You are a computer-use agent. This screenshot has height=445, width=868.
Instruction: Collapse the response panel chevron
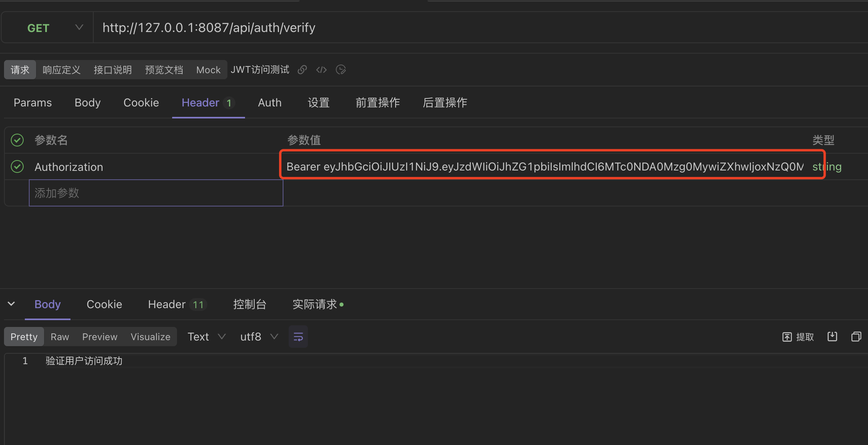point(11,304)
